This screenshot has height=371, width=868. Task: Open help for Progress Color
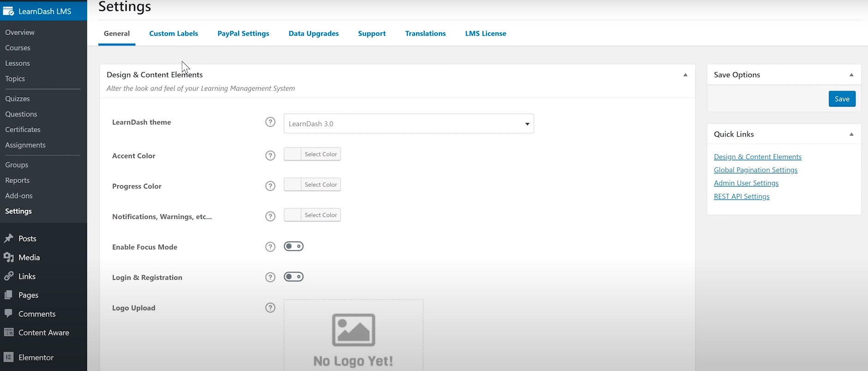pyautogui.click(x=270, y=186)
